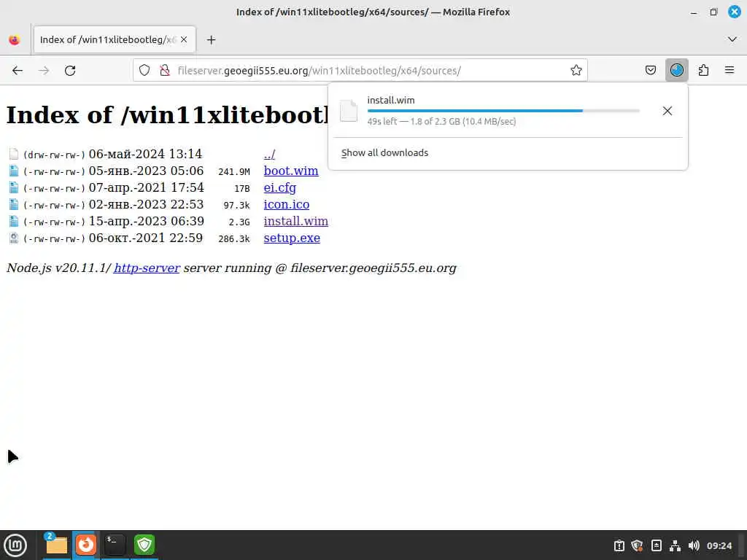747x560 pixels.
Task: Download boot.wim file link
Action: (x=290, y=171)
